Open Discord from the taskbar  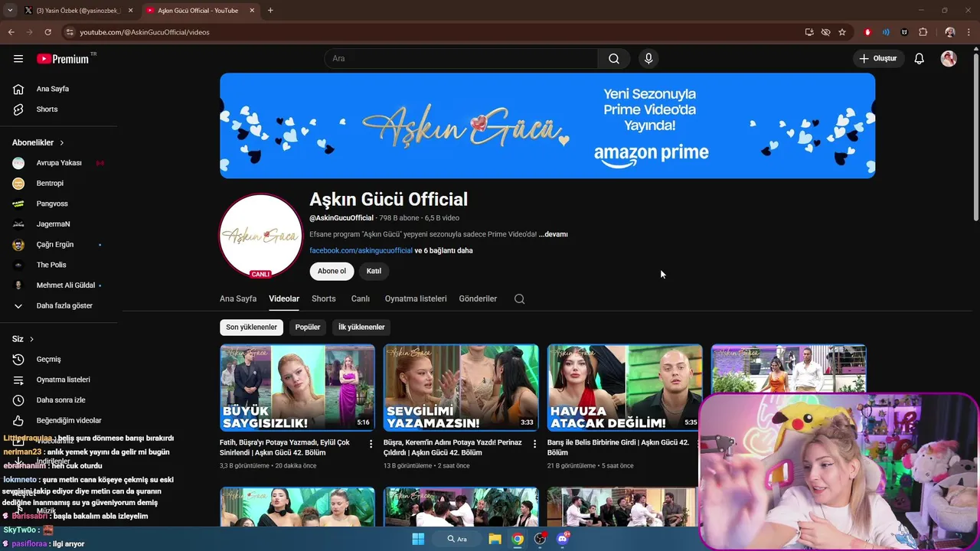(563, 539)
